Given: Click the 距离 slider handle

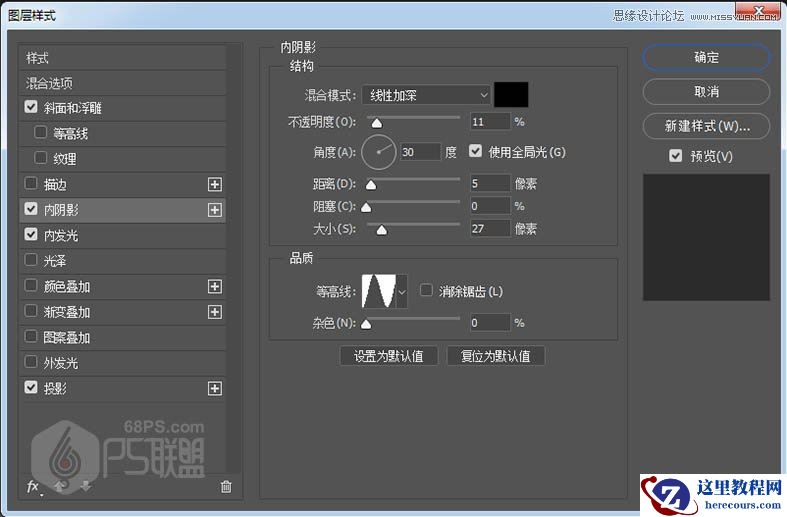Looking at the screenshot, I should coord(371,185).
